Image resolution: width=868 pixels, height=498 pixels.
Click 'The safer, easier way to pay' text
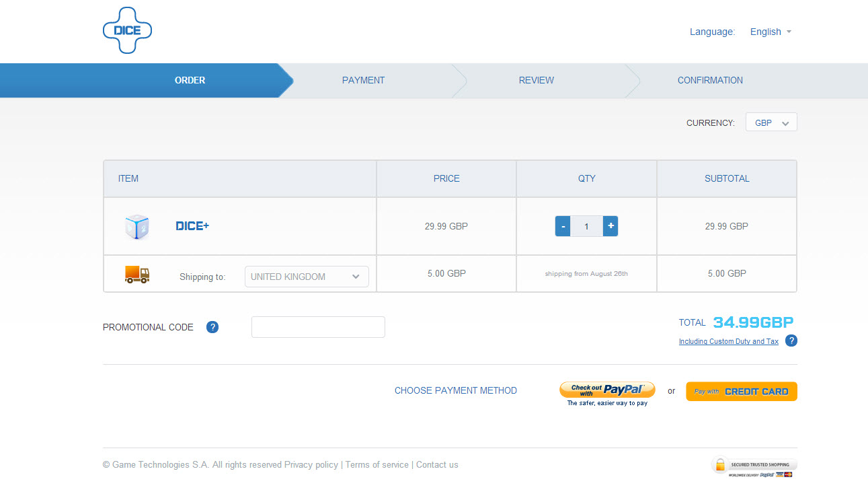[x=607, y=403]
